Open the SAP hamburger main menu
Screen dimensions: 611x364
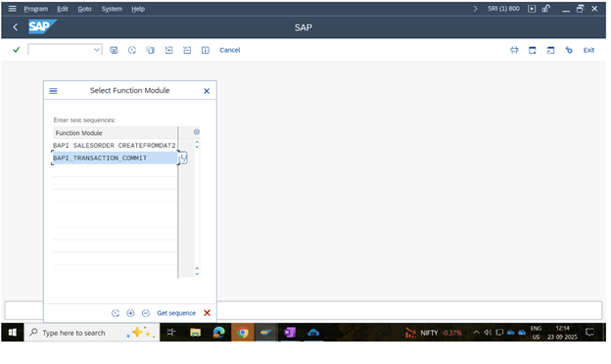(12, 8)
